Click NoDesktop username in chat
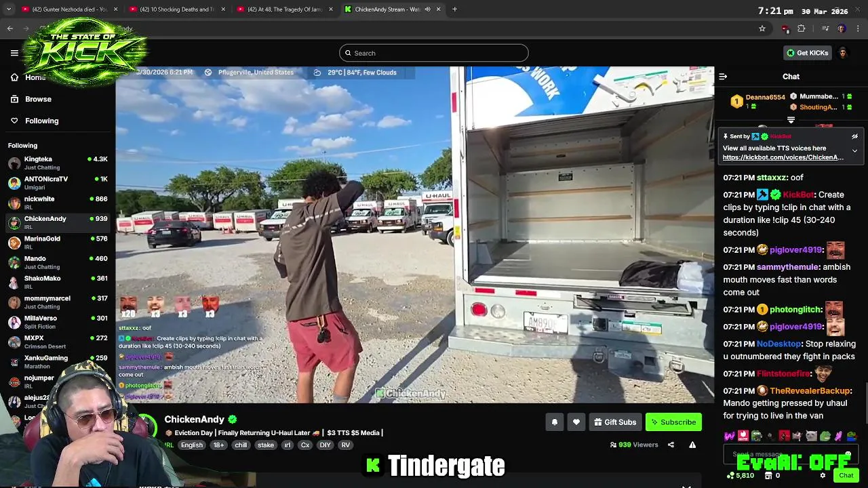 (779, 344)
